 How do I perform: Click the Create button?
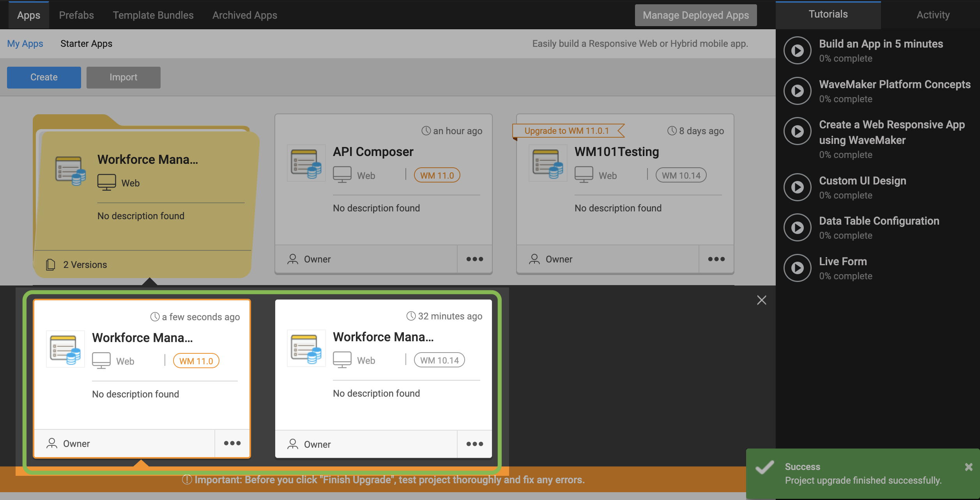tap(44, 77)
